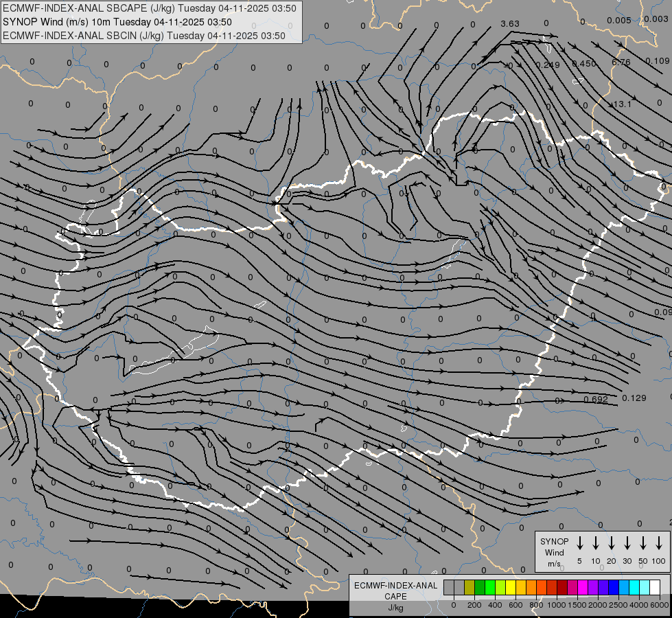The height and width of the screenshot is (618, 672).
Task: Select the dark green CAPE legend swatch
Action: click(x=480, y=588)
